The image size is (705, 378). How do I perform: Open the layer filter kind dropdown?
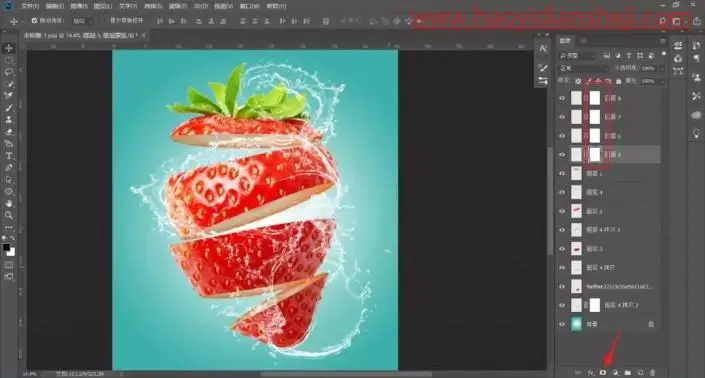click(577, 56)
